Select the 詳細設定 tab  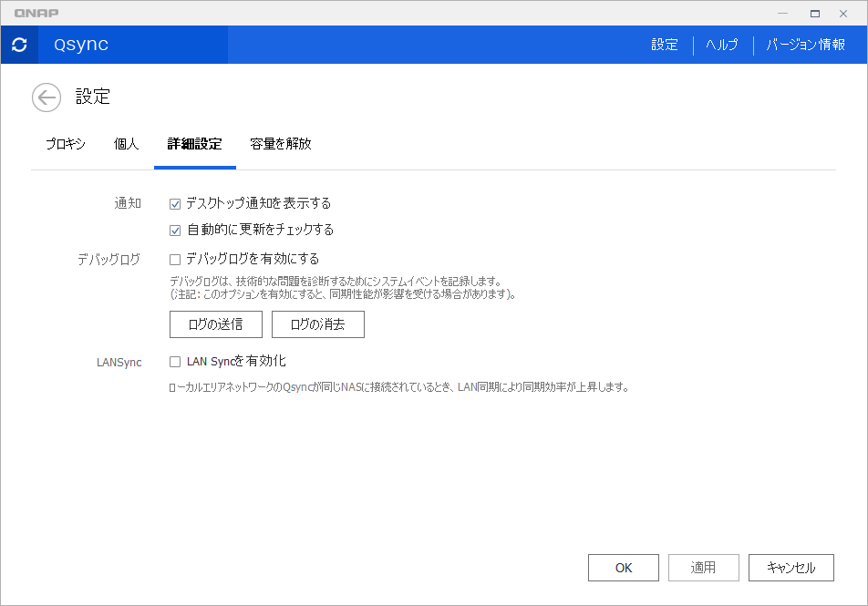[x=195, y=144]
